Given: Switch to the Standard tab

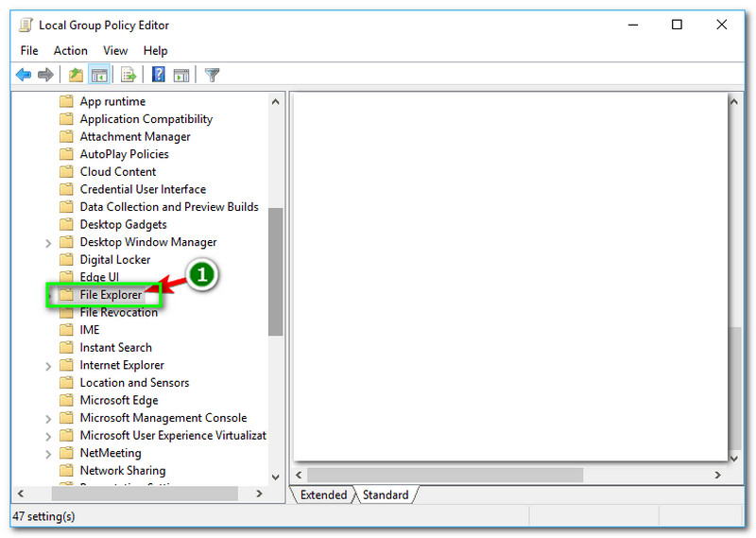Looking at the screenshot, I should tap(386, 495).
